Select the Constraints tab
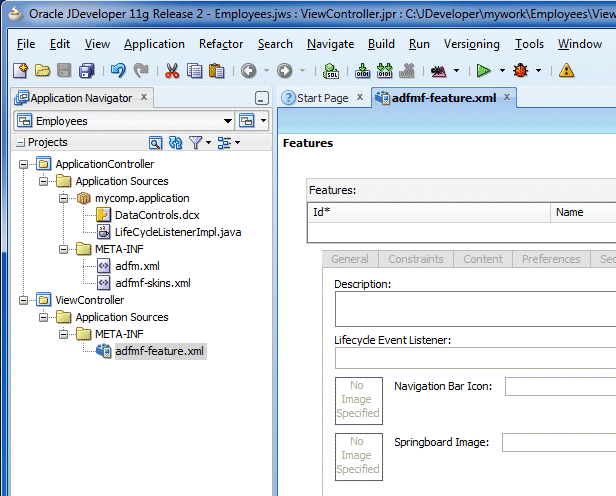This screenshot has width=616, height=496. pyautogui.click(x=416, y=259)
